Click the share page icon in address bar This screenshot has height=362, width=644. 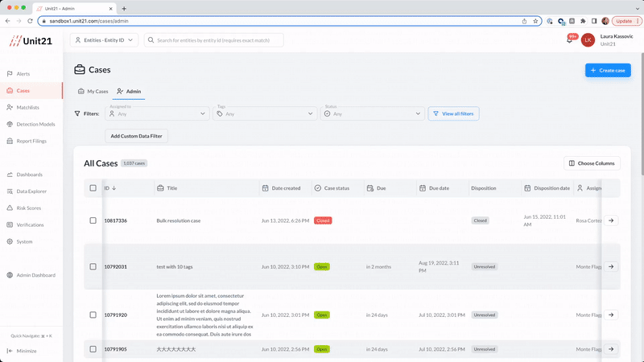525,21
